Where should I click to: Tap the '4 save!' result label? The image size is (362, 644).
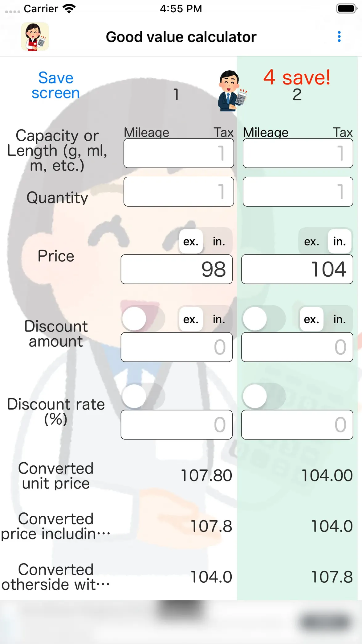coord(297,77)
